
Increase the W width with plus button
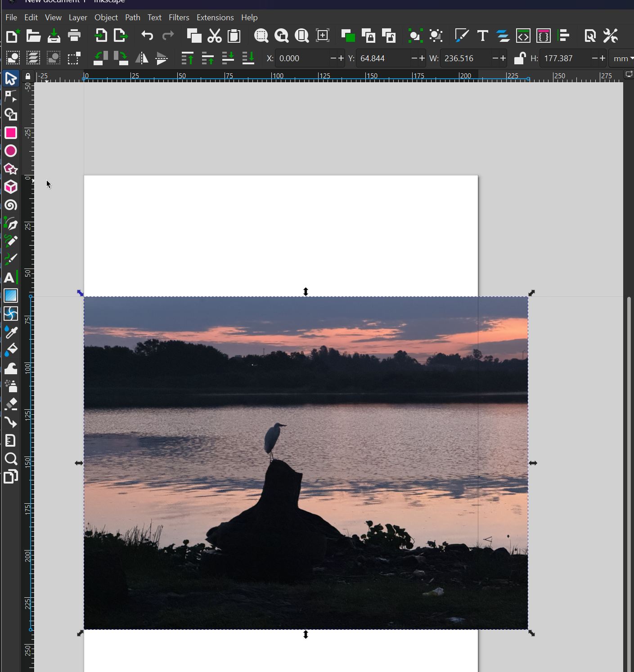[503, 58]
